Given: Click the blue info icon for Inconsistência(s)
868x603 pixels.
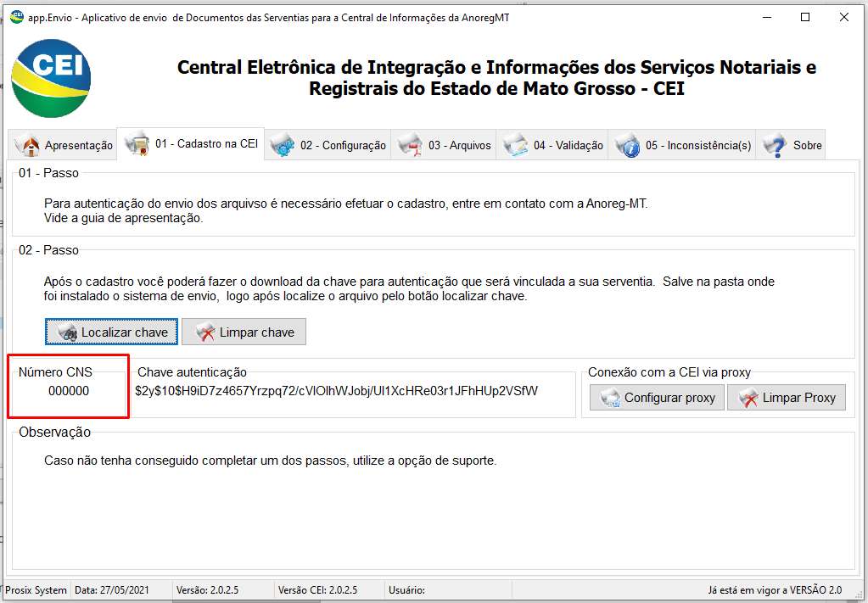Looking at the screenshot, I should pyautogui.click(x=628, y=146).
